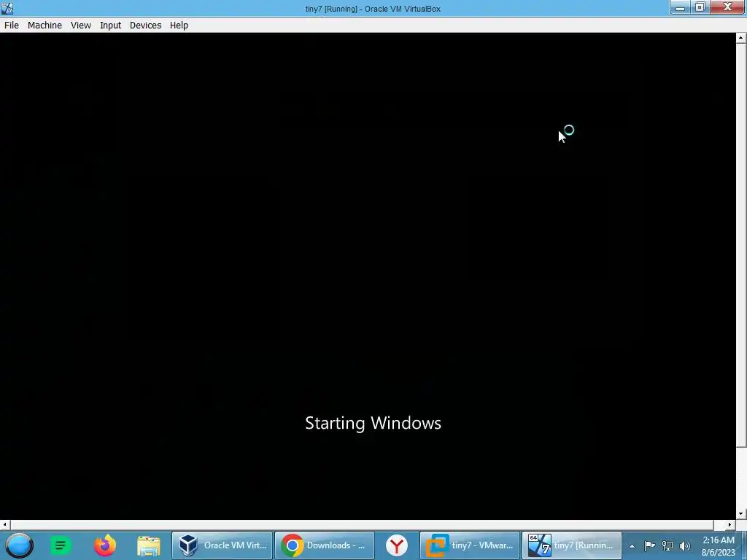The height and width of the screenshot is (560, 747).
Task: Open the Devices menu
Action: click(x=145, y=26)
